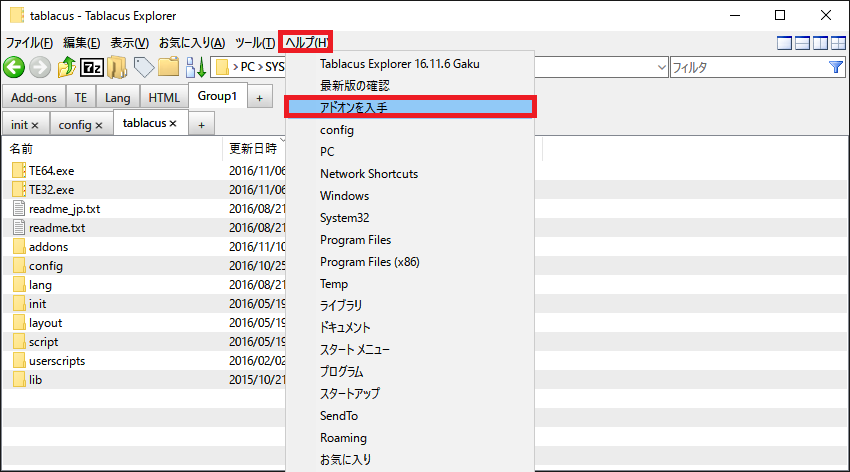Image resolution: width=850 pixels, height=472 pixels.
Task: Click the フィルタ filter input field
Action: click(749, 67)
